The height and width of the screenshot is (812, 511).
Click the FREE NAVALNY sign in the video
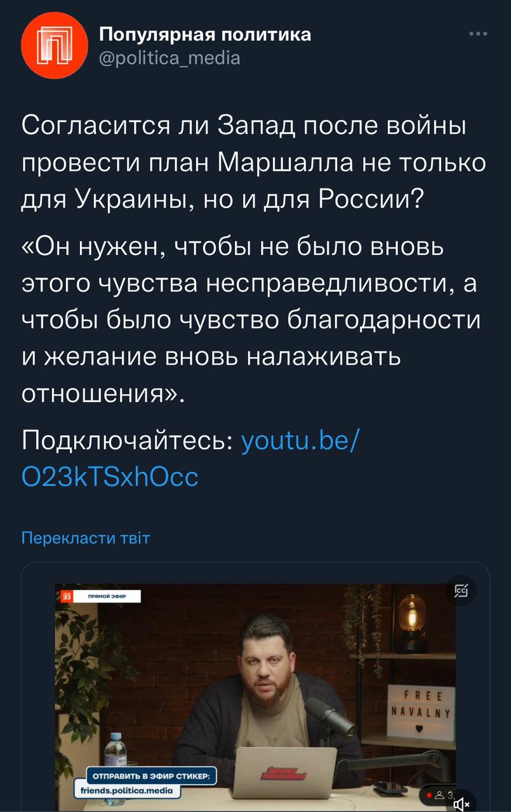(420, 711)
